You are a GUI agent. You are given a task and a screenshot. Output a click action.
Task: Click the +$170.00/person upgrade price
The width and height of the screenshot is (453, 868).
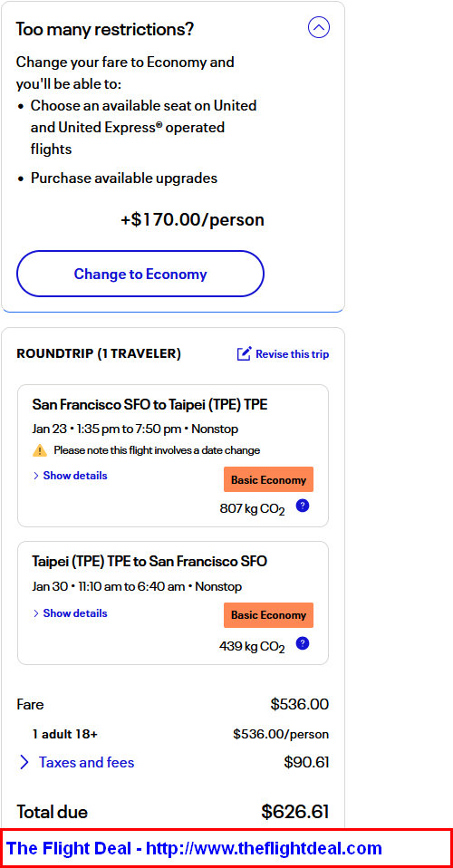(192, 220)
